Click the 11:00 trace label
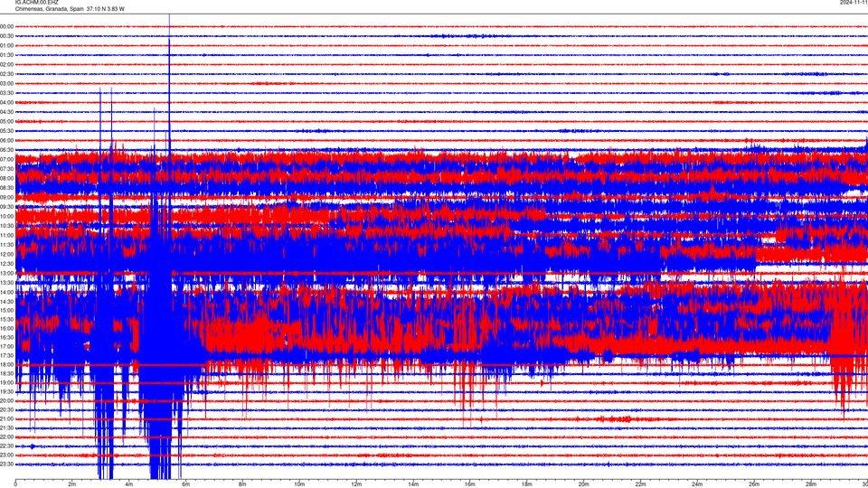 click(x=7, y=235)
